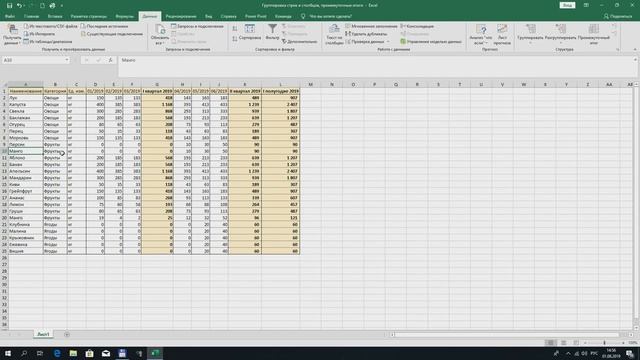
Task: Click the Quick Print icon in quick access toolbar
Action: tap(52, 6)
